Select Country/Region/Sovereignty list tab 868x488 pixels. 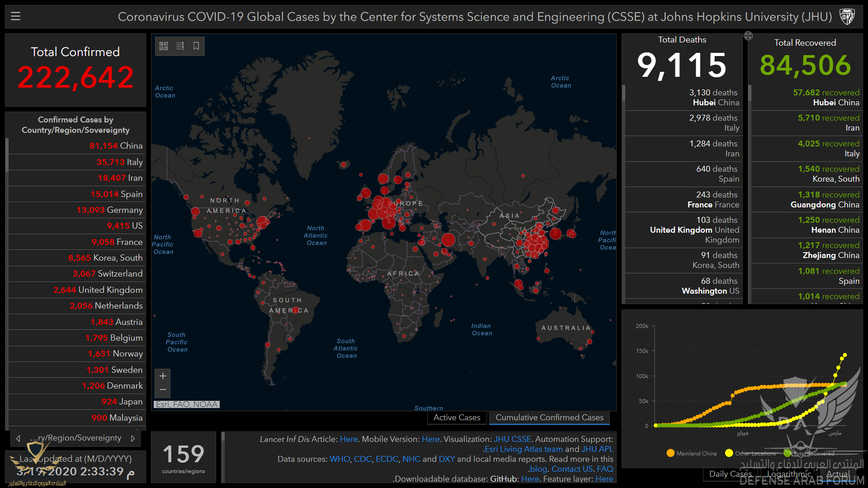pyautogui.click(x=75, y=438)
